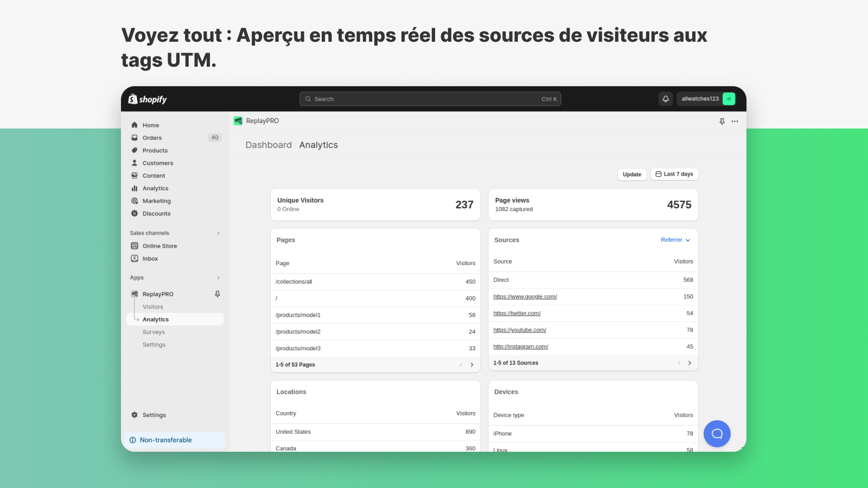Click the Marketing target icon
The width and height of the screenshot is (868, 488).
tap(135, 201)
